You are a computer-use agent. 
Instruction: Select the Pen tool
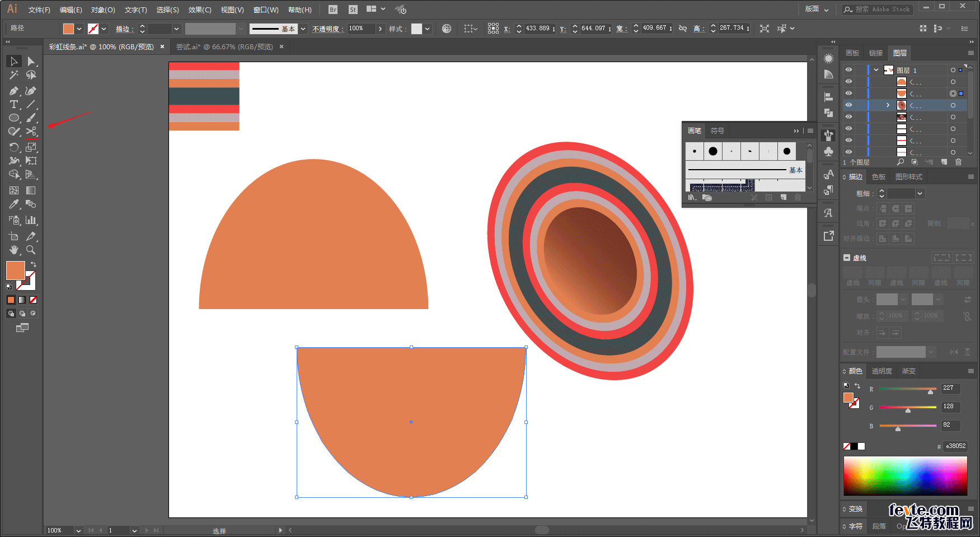point(14,91)
